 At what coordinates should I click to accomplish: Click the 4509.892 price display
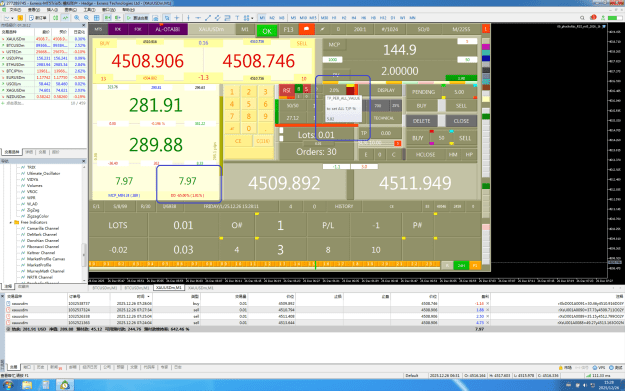[284, 183]
